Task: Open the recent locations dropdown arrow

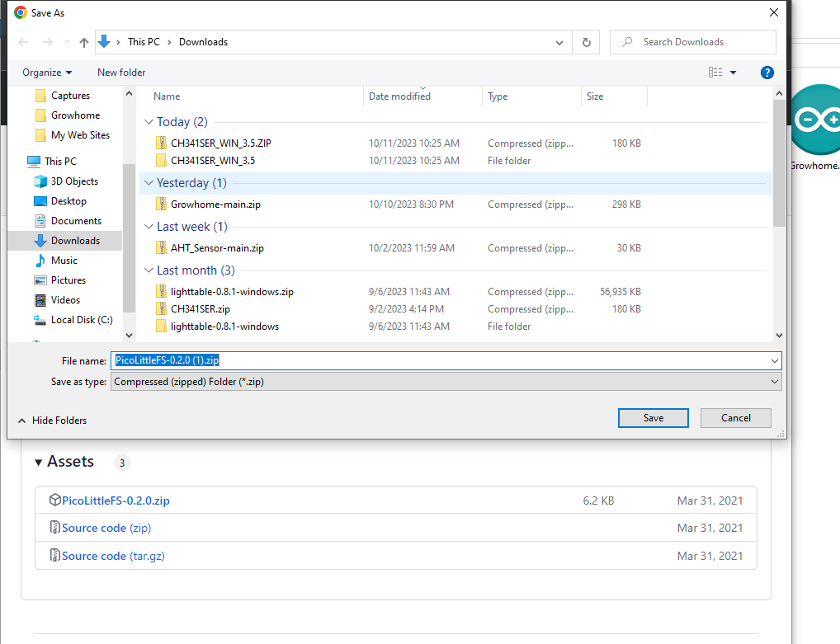Action: (x=67, y=42)
